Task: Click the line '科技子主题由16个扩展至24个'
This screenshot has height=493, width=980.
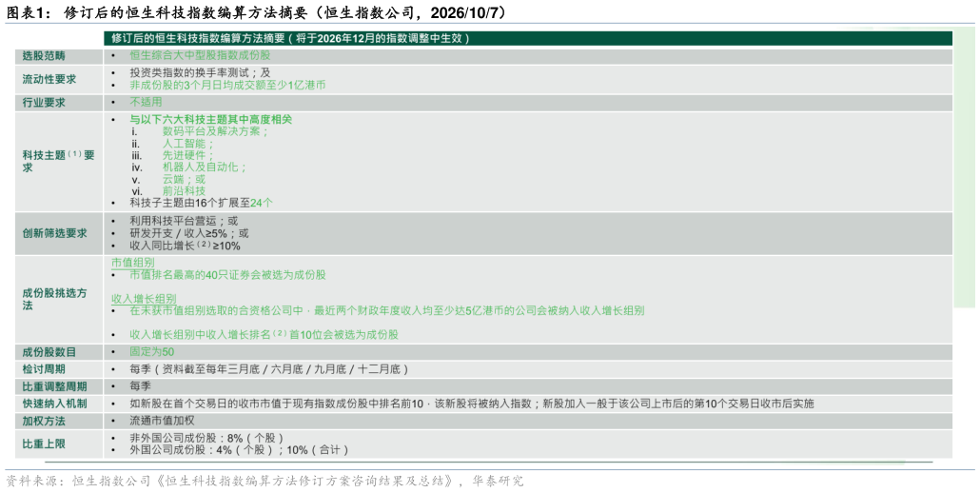Action: 202,203
